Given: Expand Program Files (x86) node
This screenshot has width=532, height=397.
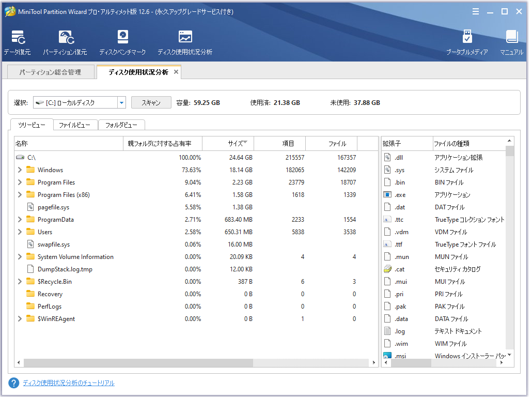Looking at the screenshot, I should [x=20, y=194].
